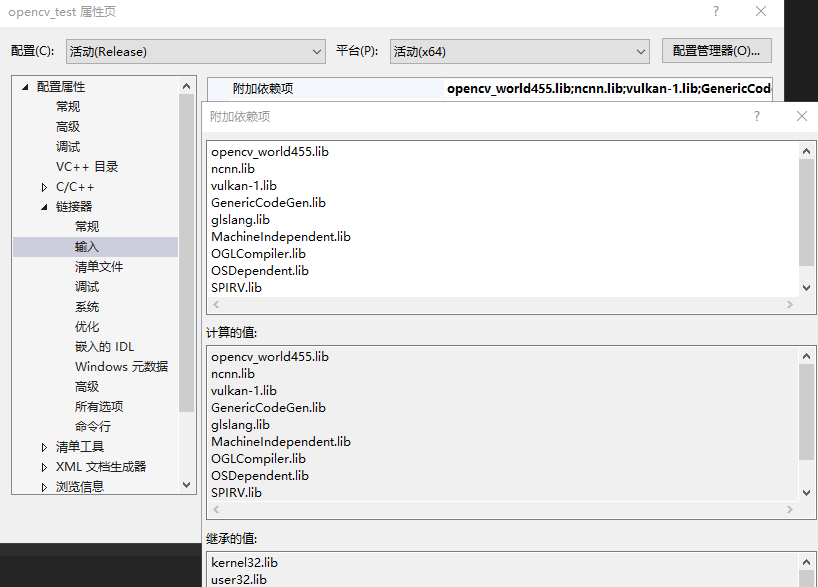Close the 附加依赖项 dialog

(802, 116)
